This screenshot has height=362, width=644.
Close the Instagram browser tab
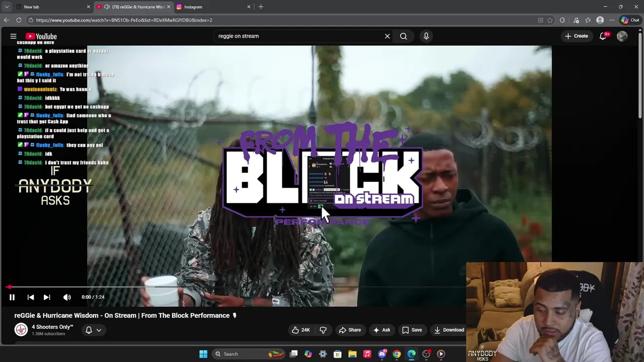(x=249, y=7)
